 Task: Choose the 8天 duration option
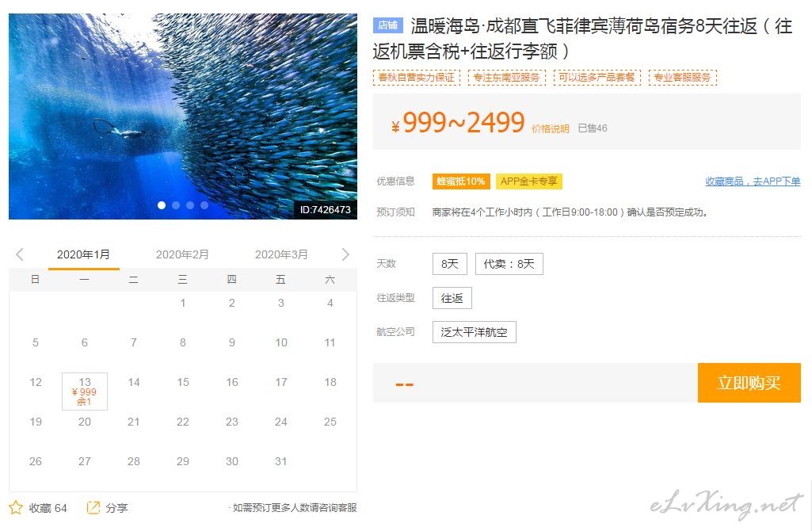coord(450,264)
